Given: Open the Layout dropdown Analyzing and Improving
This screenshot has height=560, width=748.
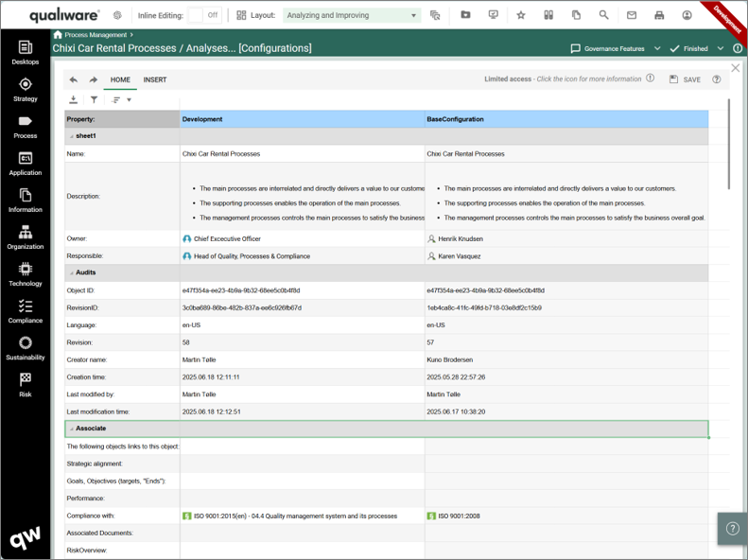Looking at the screenshot, I should coord(352,15).
